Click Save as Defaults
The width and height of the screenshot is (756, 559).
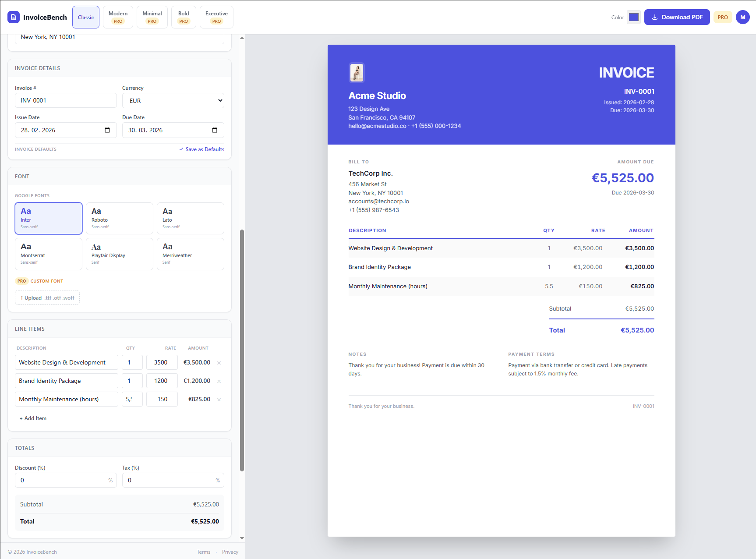(201, 149)
